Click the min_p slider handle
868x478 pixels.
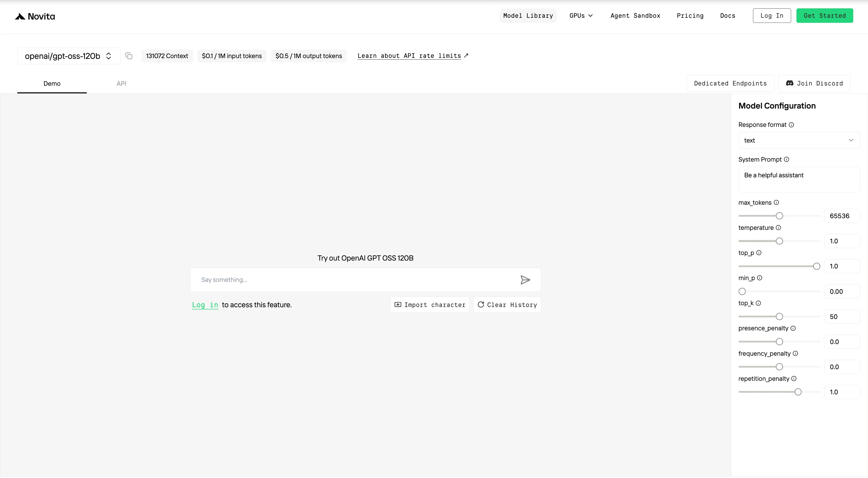click(x=742, y=292)
